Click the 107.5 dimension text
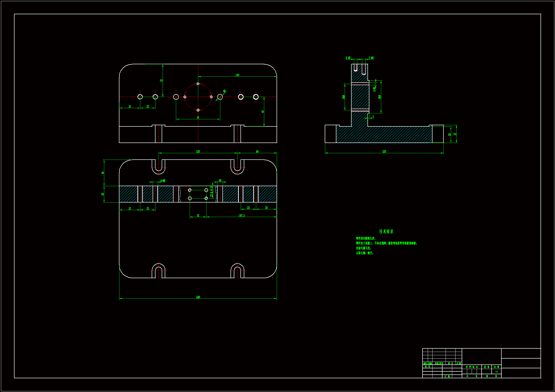 click(x=241, y=215)
